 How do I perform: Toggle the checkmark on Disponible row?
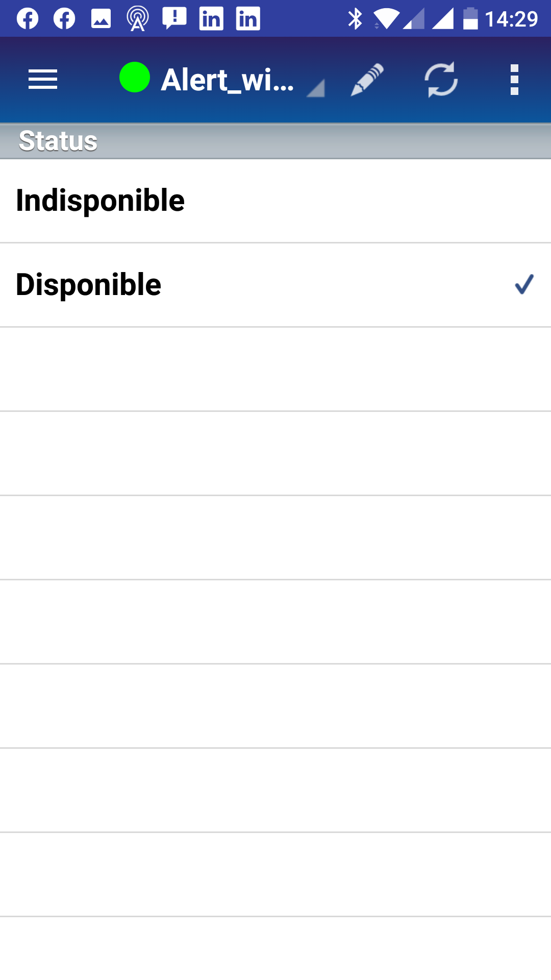[x=524, y=285]
